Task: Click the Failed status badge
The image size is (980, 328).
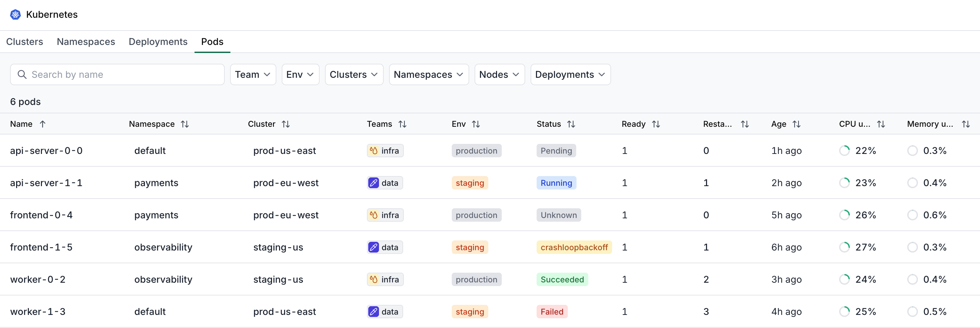Action: coord(552,312)
